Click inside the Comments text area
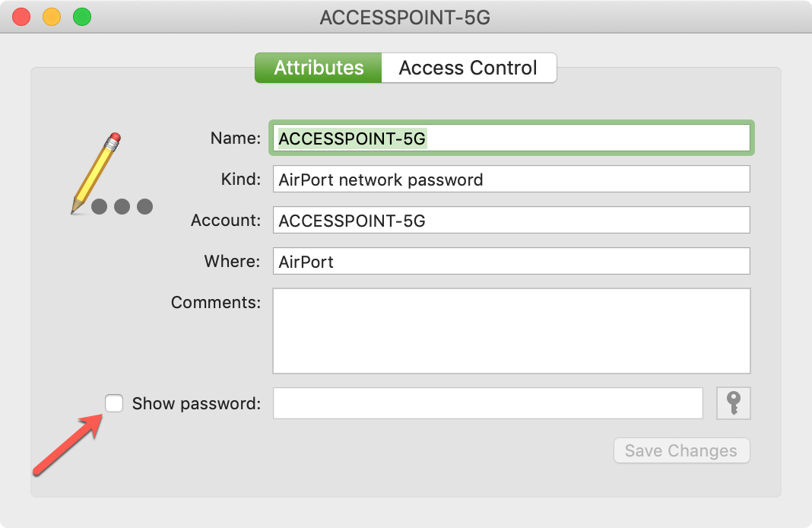Image resolution: width=812 pixels, height=528 pixels. [x=512, y=331]
